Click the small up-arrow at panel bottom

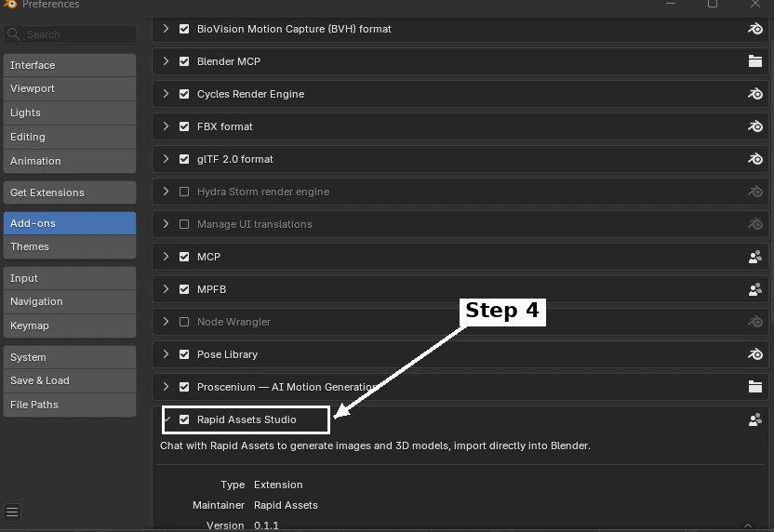pos(748,525)
